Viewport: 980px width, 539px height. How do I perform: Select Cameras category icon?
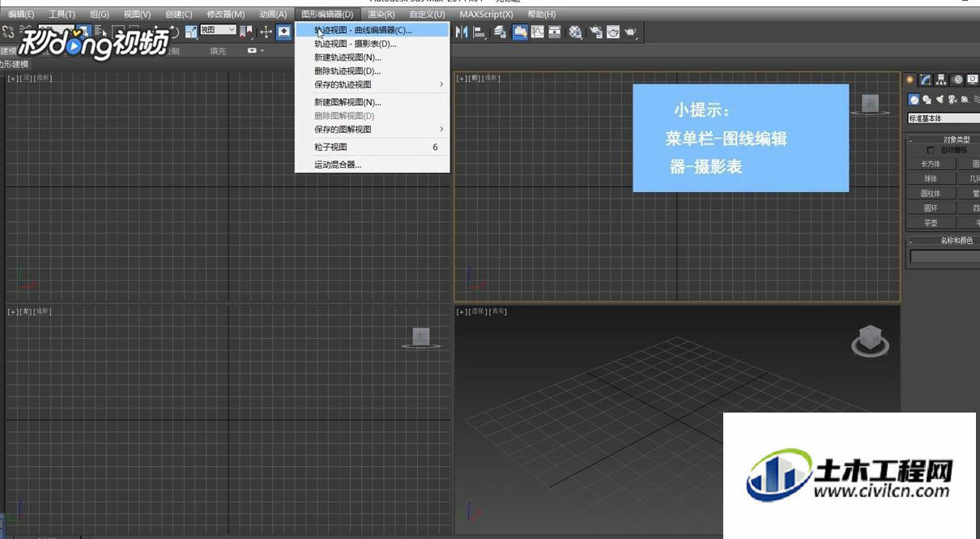pyautogui.click(x=952, y=100)
